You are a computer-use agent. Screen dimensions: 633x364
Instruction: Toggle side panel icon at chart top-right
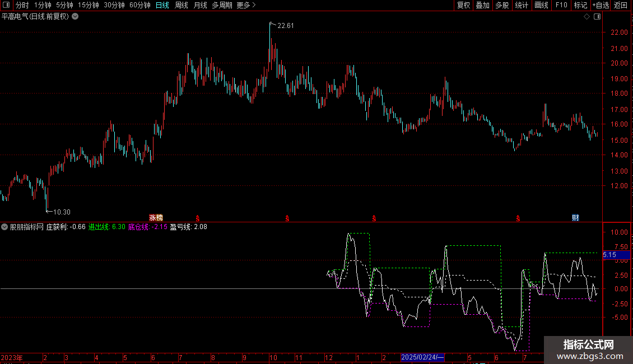tap(597, 17)
